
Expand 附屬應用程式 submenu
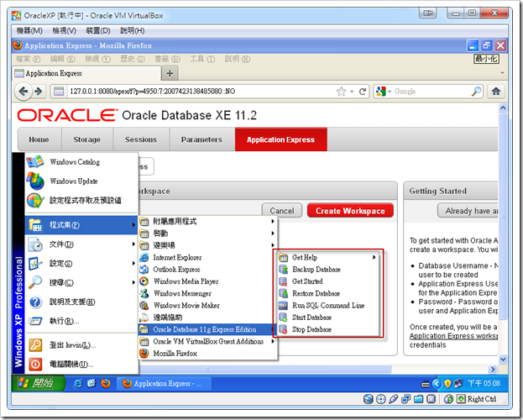click(x=207, y=222)
